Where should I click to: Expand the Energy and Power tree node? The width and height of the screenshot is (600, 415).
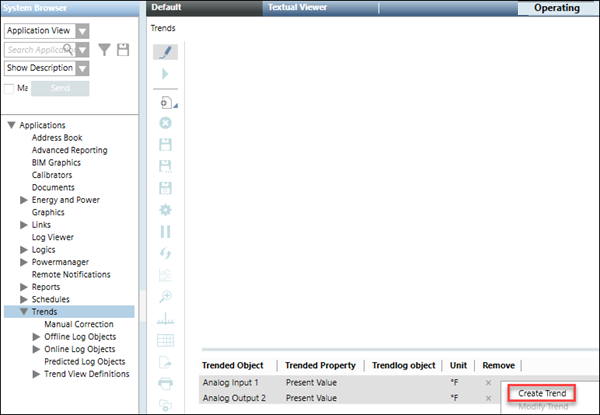[24, 200]
